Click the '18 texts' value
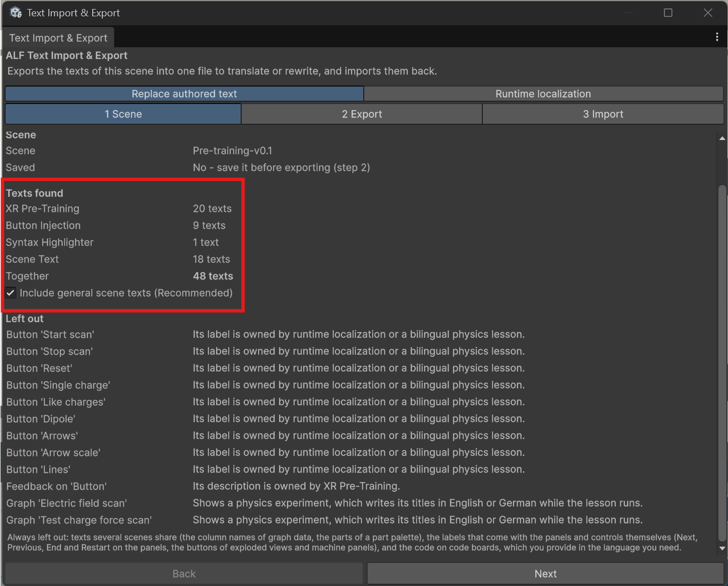This screenshot has height=586, width=728. coord(211,259)
